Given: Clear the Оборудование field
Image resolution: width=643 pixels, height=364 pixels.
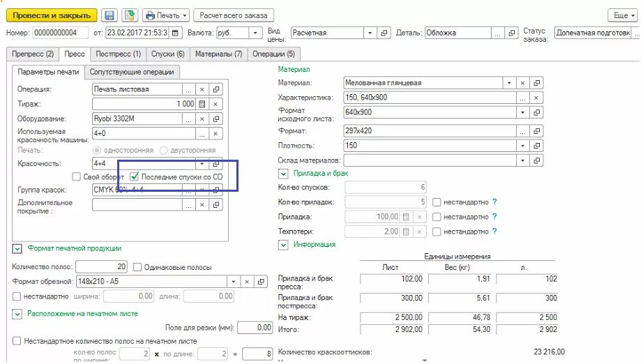Looking at the screenshot, I should point(202,119).
